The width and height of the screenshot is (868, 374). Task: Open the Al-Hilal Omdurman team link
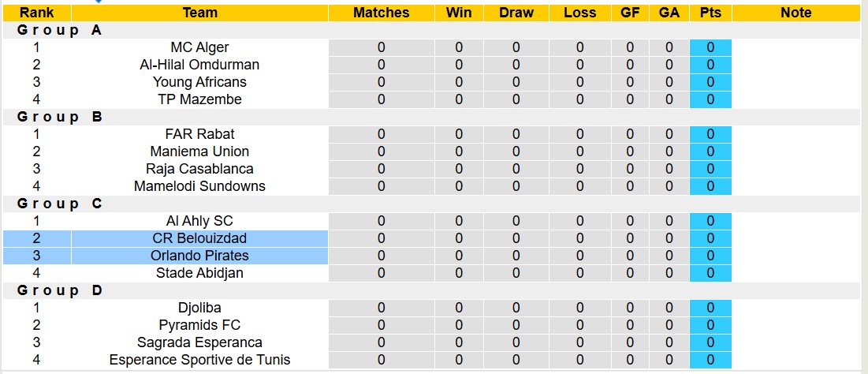click(x=199, y=65)
